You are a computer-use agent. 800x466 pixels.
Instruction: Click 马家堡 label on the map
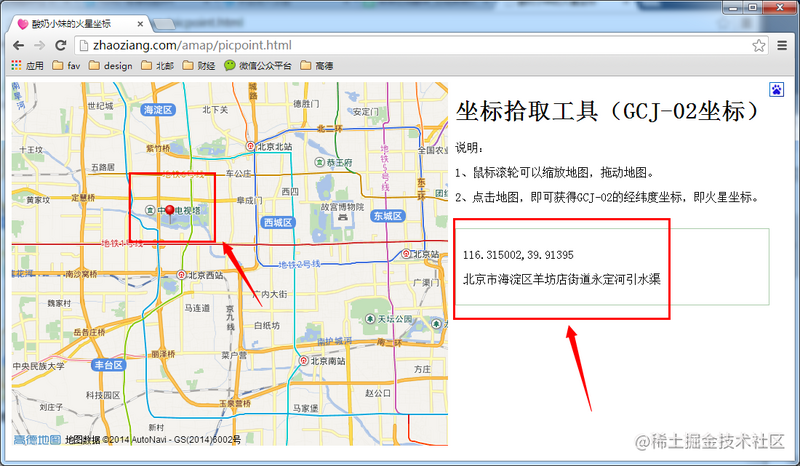306,408
